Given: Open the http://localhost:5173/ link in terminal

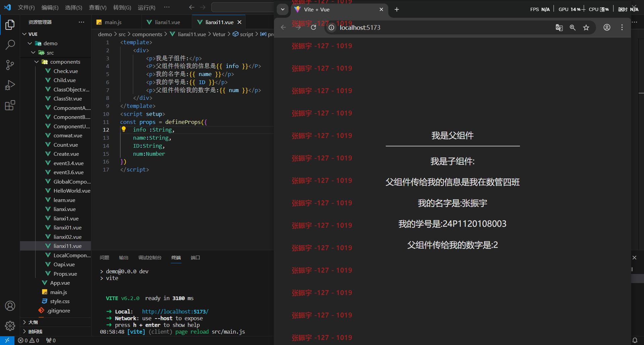Looking at the screenshot, I should (175, 312).
